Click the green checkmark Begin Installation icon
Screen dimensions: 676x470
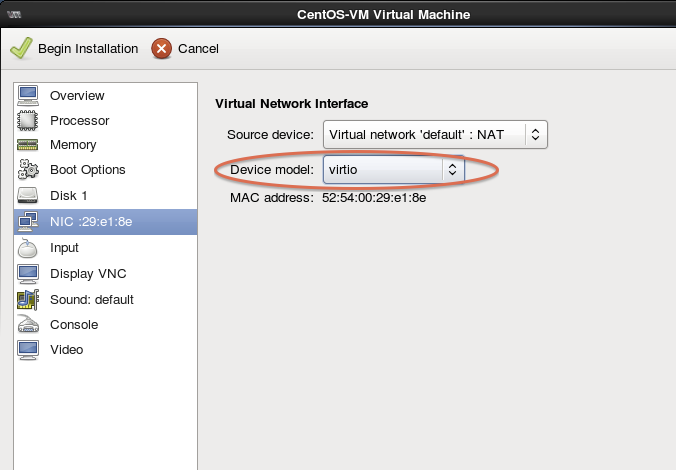(20, 48)
